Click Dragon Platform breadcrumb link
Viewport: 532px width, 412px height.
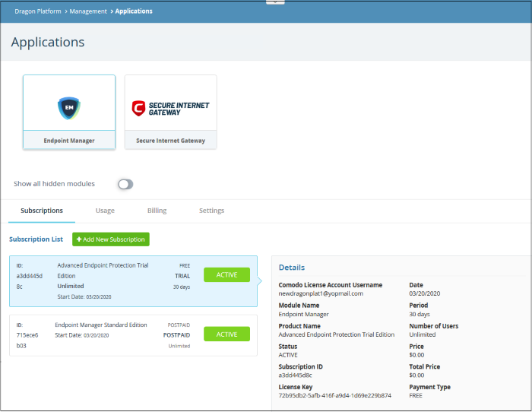point(38,11)
